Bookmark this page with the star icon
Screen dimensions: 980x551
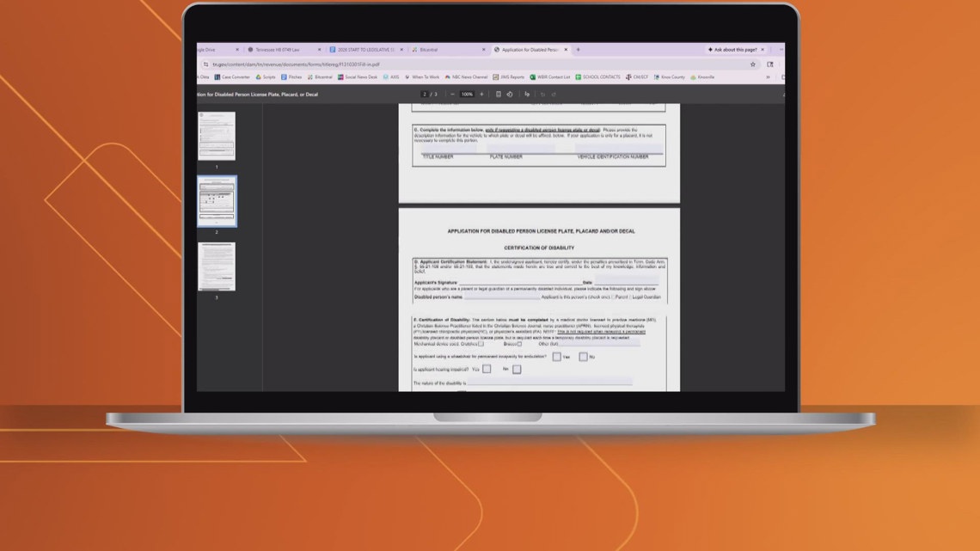tap(753, 64)
